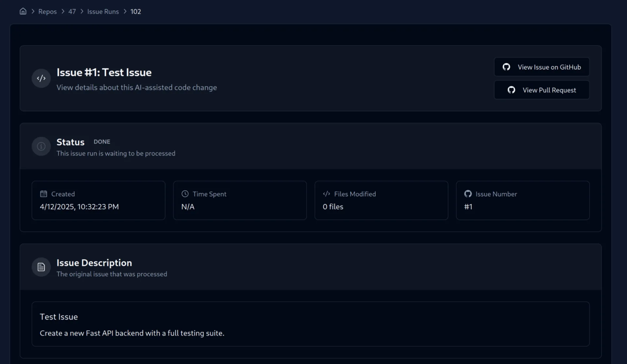Click the Status heading
Viewport: 627px width, 364px height.
pos(70,142)
